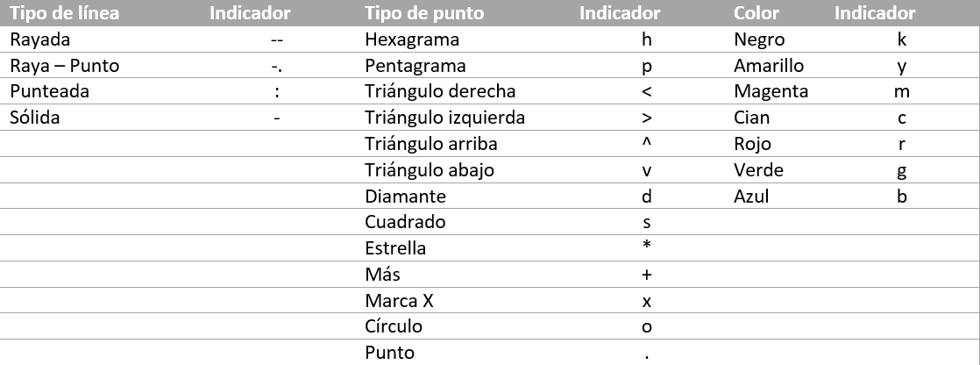Select the "Estrella" point type entry
The height and width of the screenshot is (365, 980).
(x=395, y=248)
